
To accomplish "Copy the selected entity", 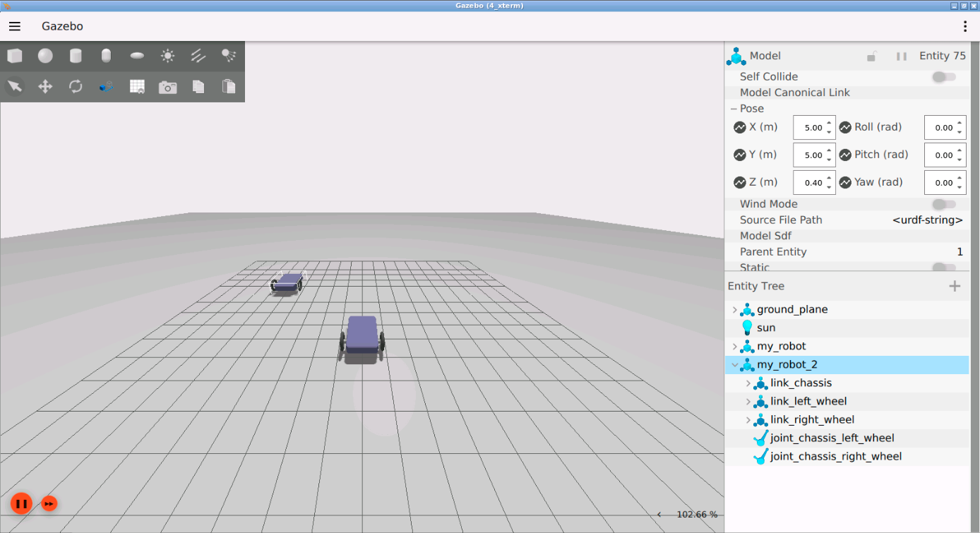I will [x=198, y=86].
